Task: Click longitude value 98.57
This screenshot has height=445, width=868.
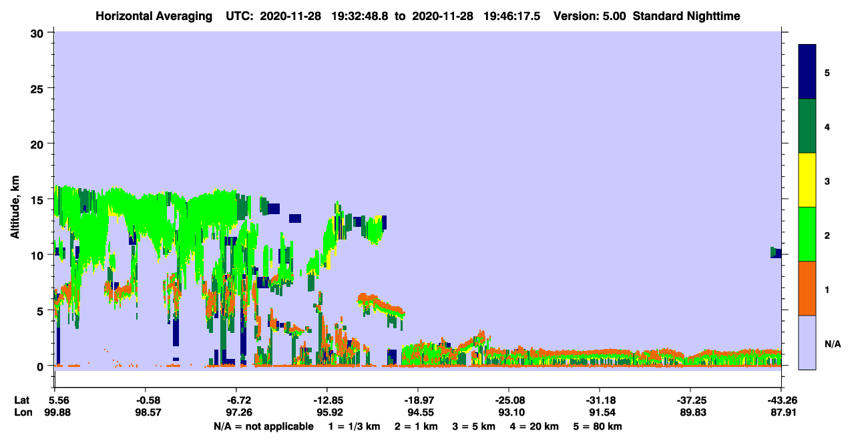Action: [x=148, y=412]
